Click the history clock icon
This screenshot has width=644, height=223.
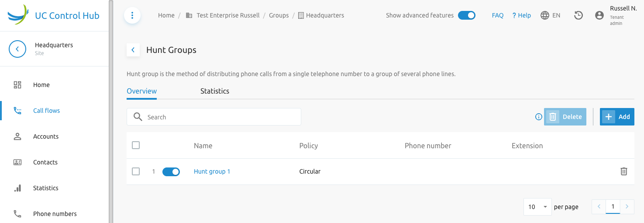pos(579,15)
